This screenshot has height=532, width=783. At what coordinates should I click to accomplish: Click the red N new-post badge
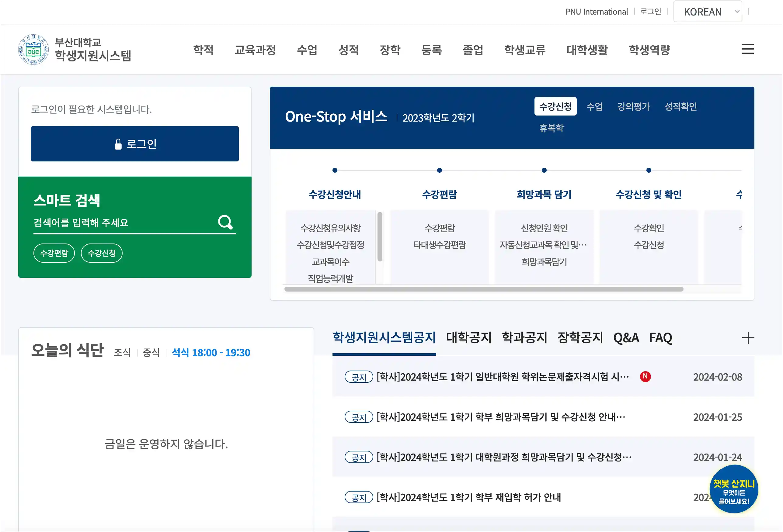[645, 376]
